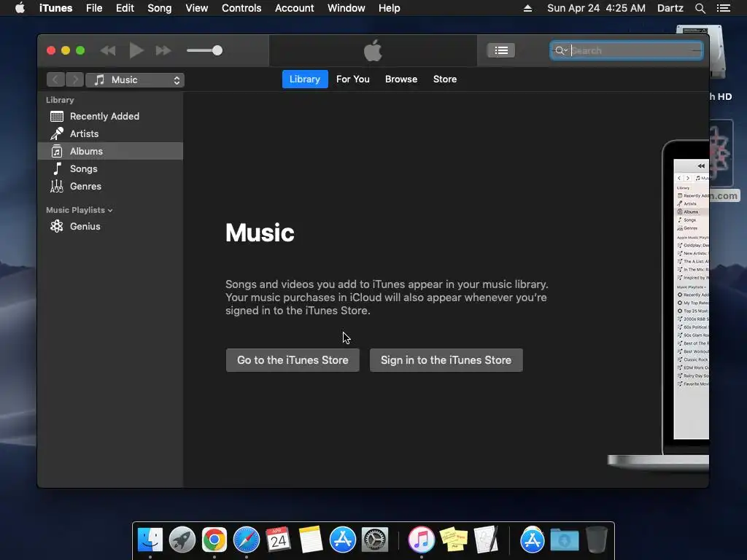This screenshot has width=747, height=560.
Task: Click Go to the iTunes Store
Action: pyautogui.click(x=293, y=360)
